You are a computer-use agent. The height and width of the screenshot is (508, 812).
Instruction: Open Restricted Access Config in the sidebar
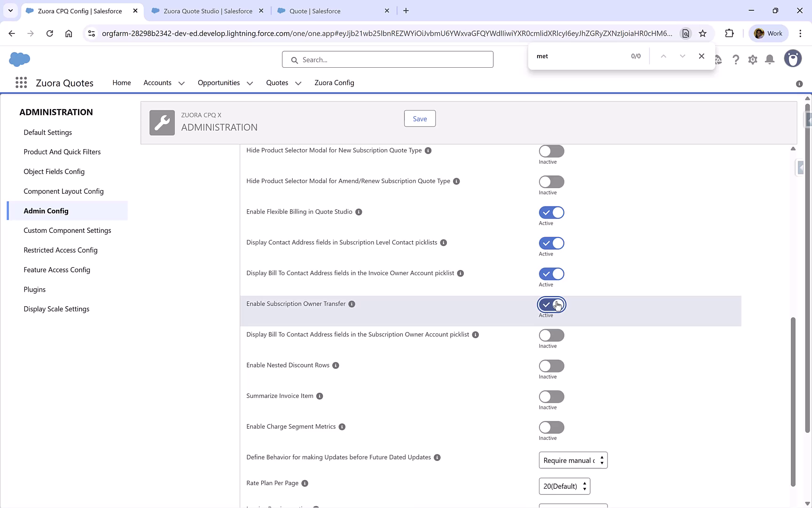tap(60, 250)
